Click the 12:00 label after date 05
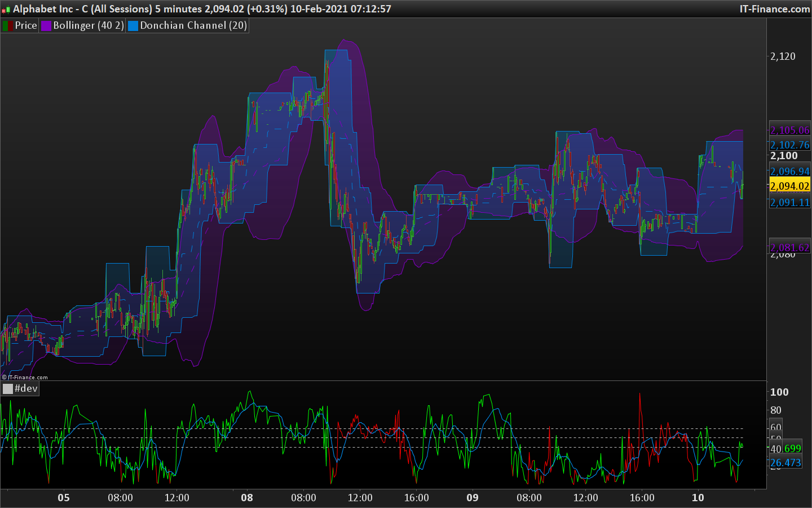 pos(176,497)
